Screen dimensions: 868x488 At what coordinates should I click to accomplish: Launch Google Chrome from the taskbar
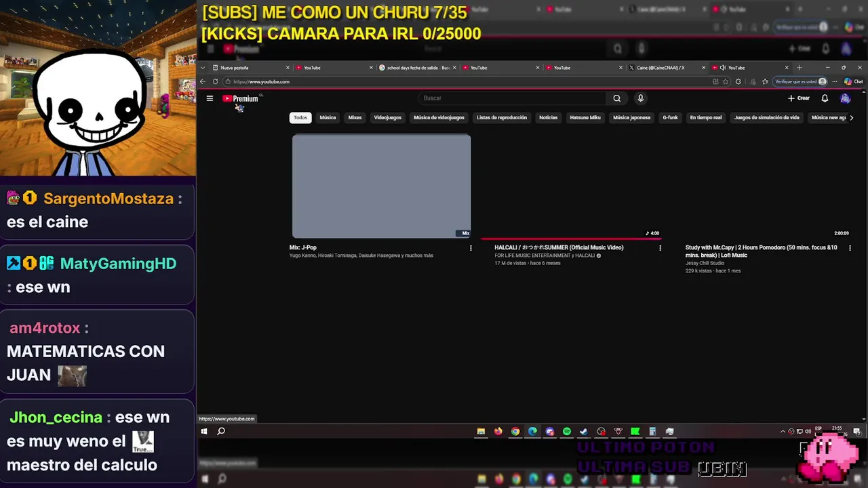(x=515, y=431)
